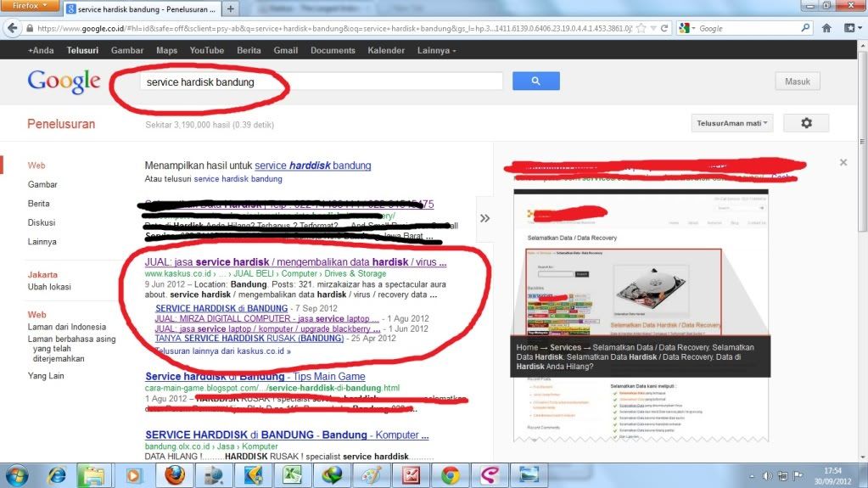
Task: Open the JUAL: jasa service hardisk Kaskus result
Action: tap(295, 262)
